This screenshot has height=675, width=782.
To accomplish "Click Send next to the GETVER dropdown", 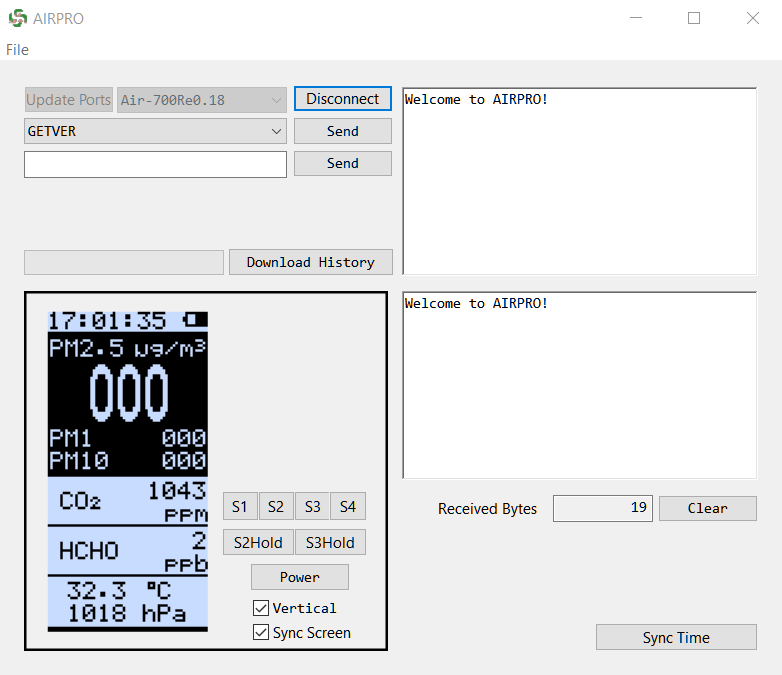I will (x=343, y=131).
